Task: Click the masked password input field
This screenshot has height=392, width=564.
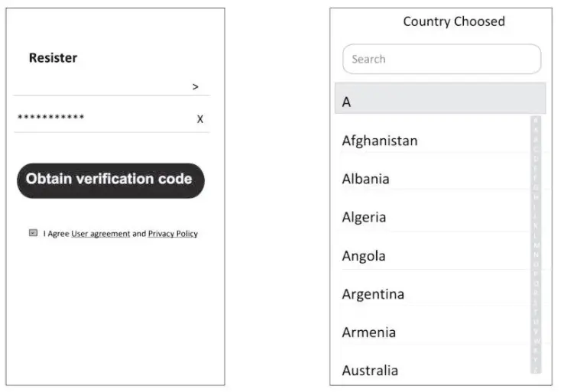Action: click(x=99, y=118)
